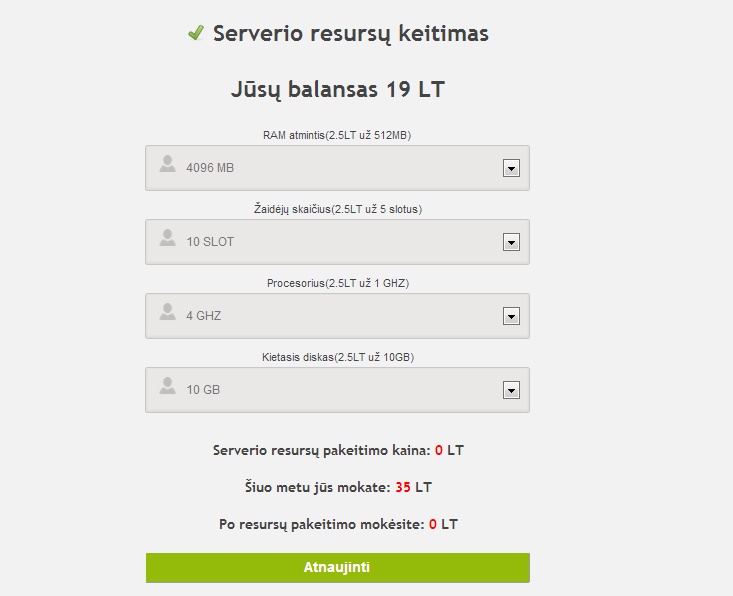The width and height of the screenshot is (733, 596).
Task: Click the user icon beside 10 SLOT
Action: click(167, 238)
